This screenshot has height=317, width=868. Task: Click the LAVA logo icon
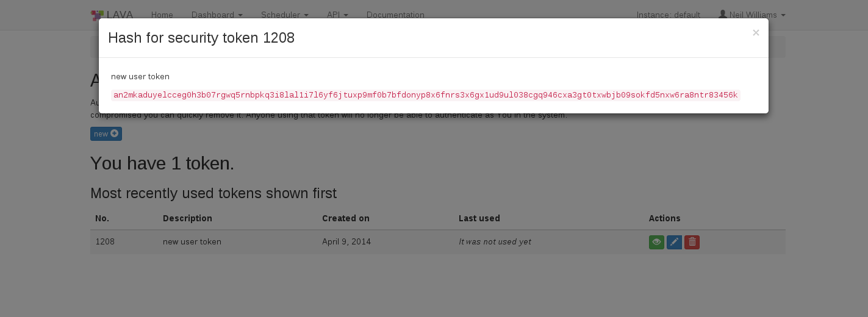[x=97, y=15]
